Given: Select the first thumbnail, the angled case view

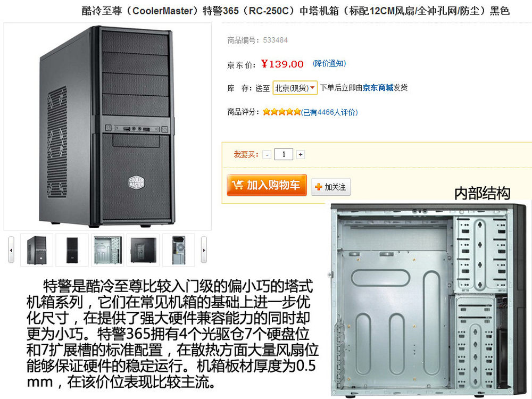Looking at the screenshot, I should tap(37, 250).
